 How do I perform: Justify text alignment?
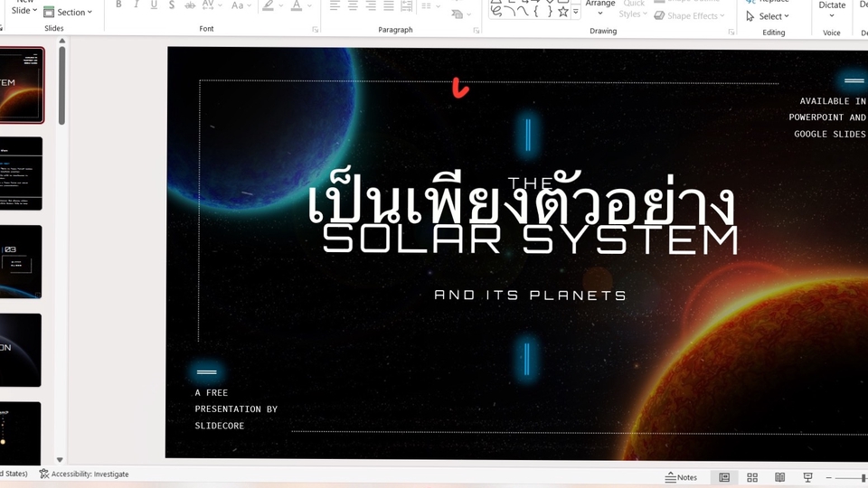pos(389,5)
